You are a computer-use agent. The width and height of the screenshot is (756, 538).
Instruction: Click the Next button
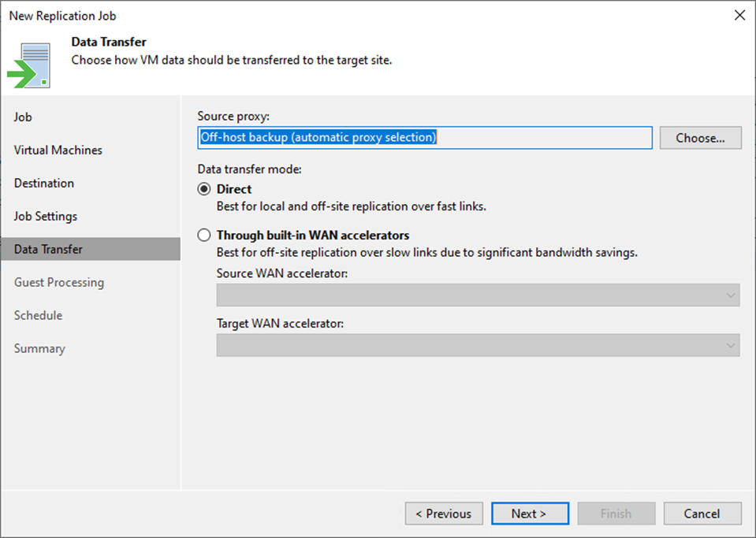pos(530,514)
